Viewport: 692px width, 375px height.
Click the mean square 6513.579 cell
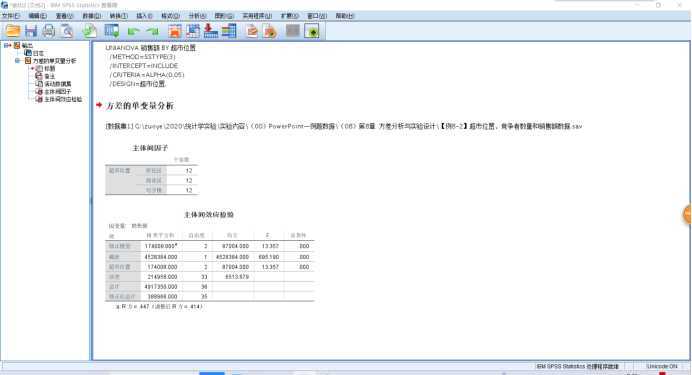(x=237, y=277)
